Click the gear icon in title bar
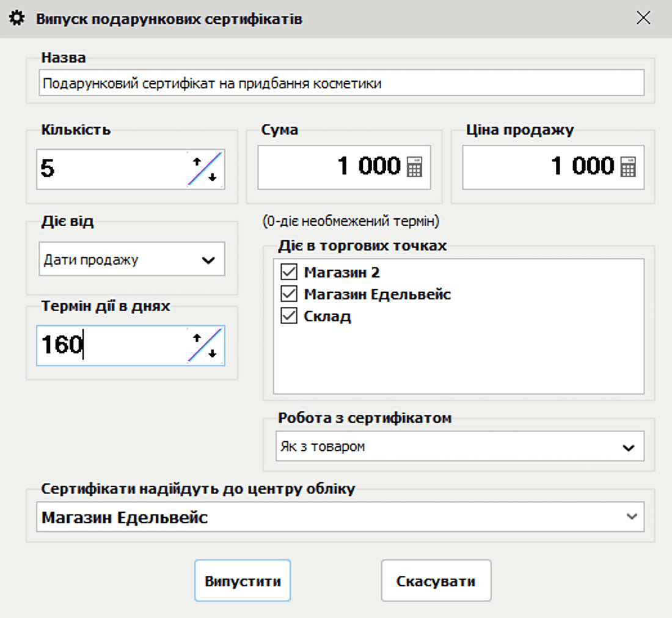672x618 pixels. click(18, 19)
